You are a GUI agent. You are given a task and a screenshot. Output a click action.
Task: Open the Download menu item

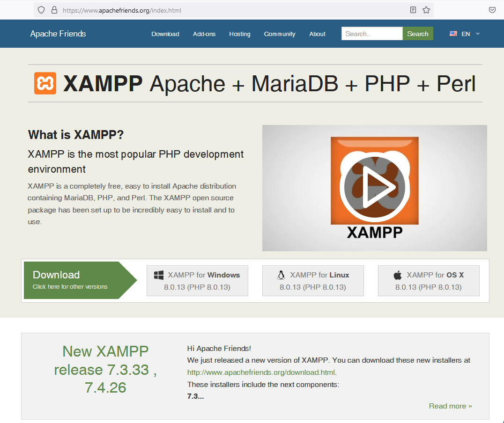(165, 34)
